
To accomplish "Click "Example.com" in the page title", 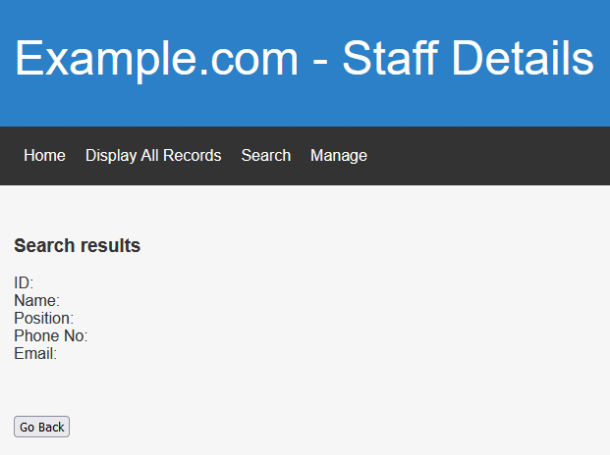I will 156,59.
